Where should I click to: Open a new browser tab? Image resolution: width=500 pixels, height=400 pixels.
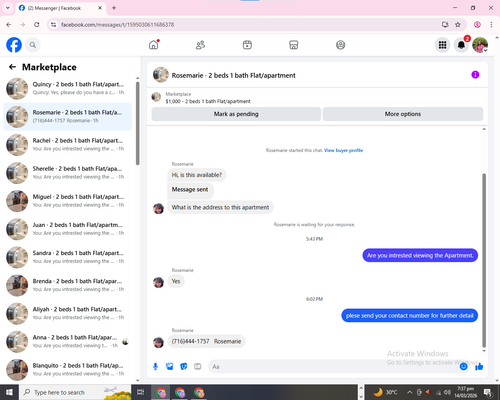(x=114, y=8)
